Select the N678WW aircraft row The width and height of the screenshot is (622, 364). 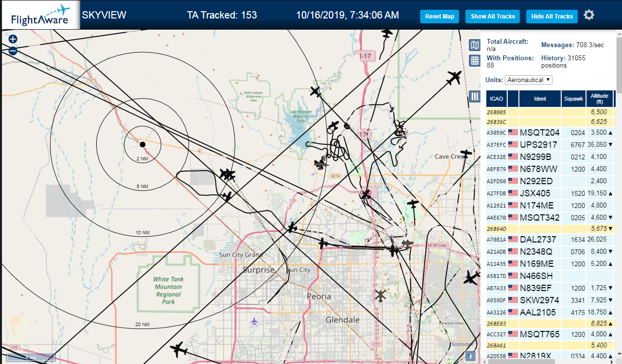tap(550, 169)
